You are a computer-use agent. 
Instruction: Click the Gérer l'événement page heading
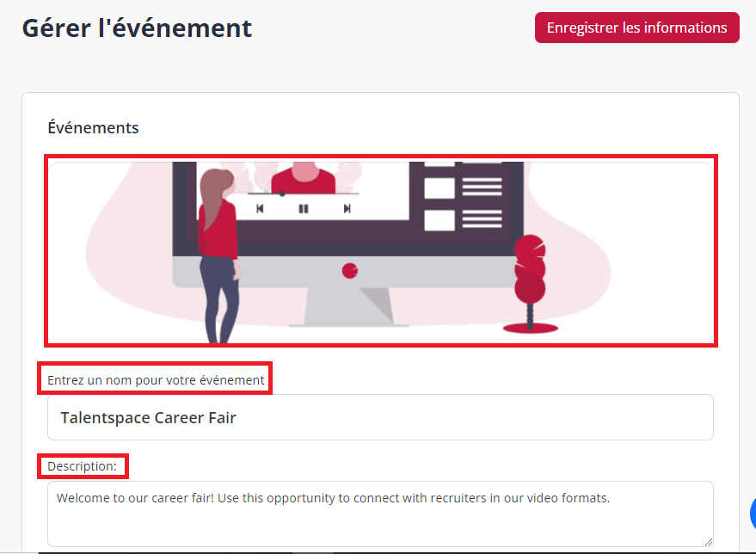coord(137,28)
